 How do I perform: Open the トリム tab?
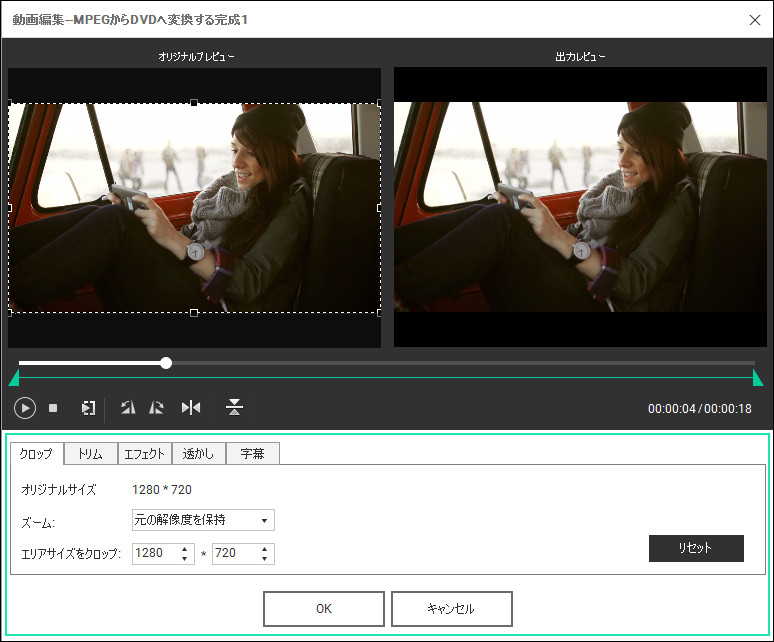click(x=91, y=454)
